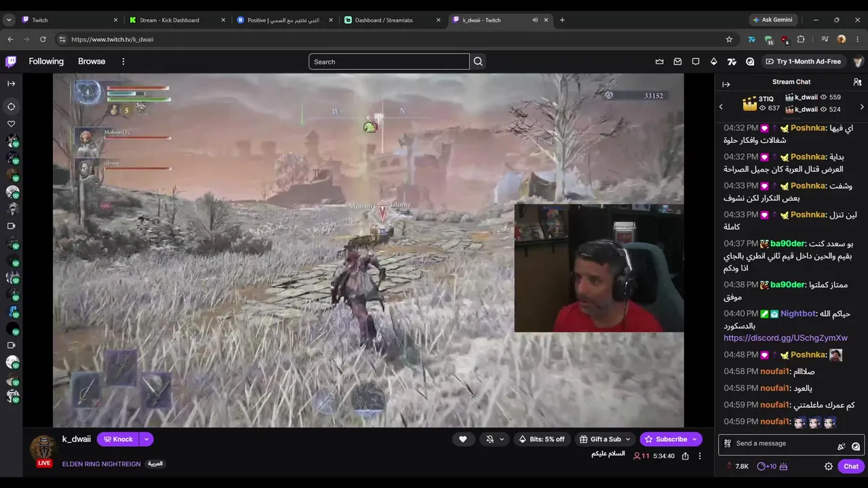The height and width of the screenshot is (488, 868).
Task: Go back to the previous page
Action: tap(10, 39)
